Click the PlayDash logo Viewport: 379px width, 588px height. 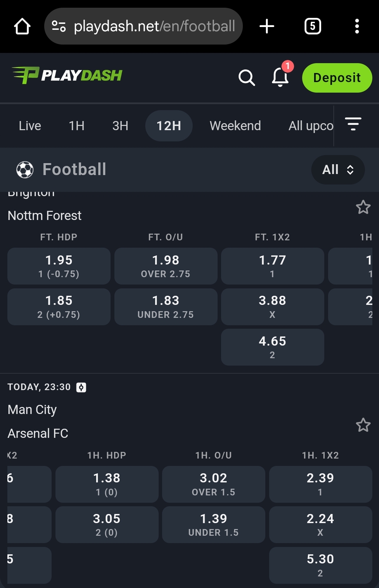click(x=67, y=75)
